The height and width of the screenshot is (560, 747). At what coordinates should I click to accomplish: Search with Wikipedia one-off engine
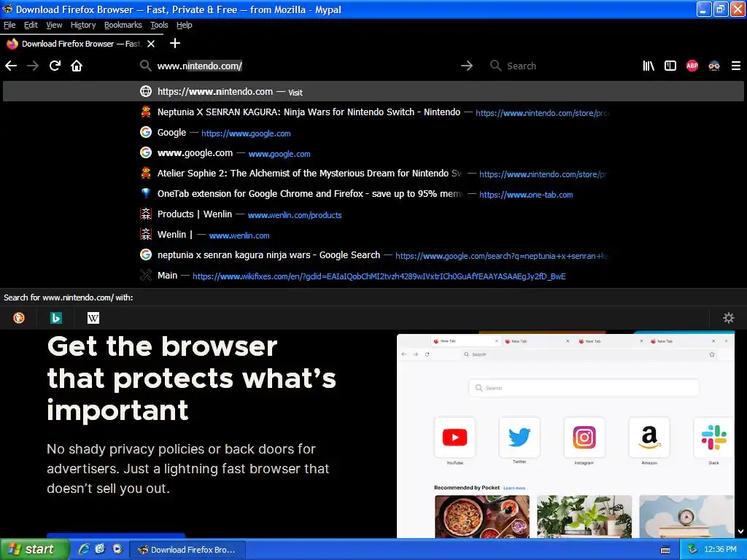[93, 318]
